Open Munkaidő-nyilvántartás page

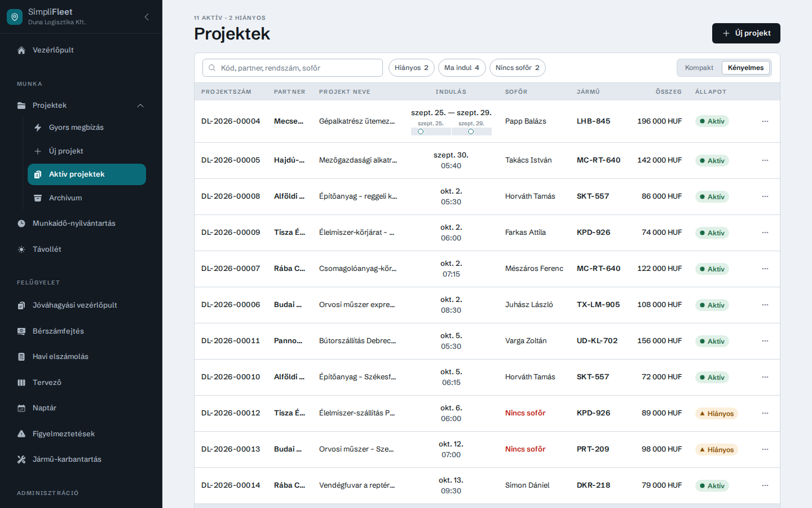[x=81, y=224]
